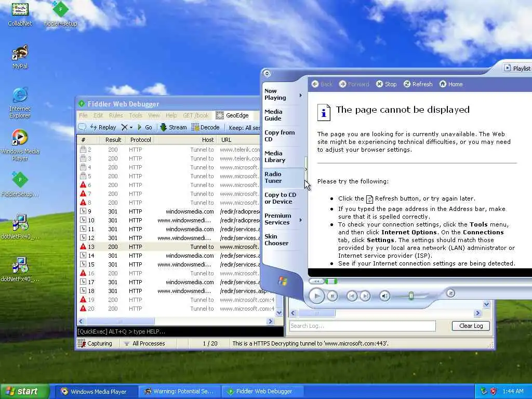Click the Previous track button
The height and width of the screenshot is (399, 532).
coord(352,296)
